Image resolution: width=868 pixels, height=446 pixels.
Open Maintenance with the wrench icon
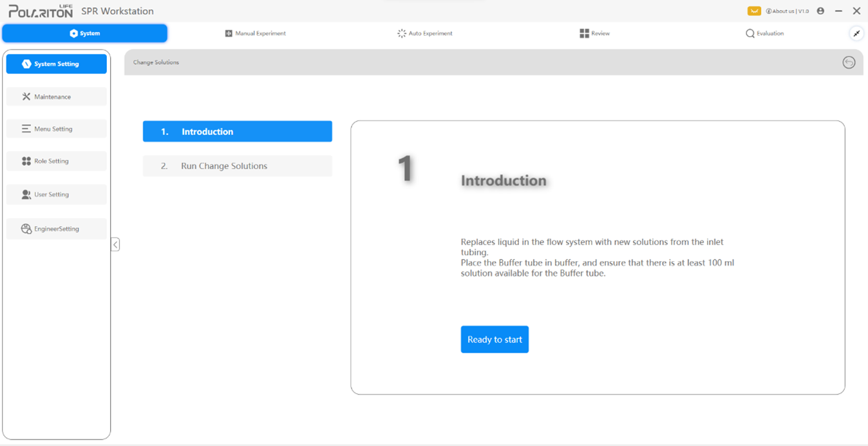[26, 97]
